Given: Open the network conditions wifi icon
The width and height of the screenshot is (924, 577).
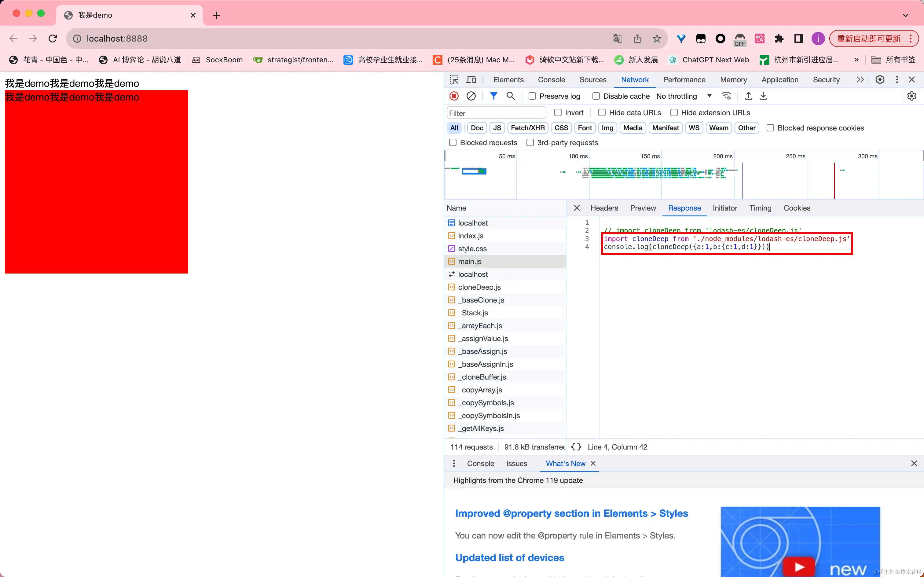Looking at the screenshot, I should (726, 96).
